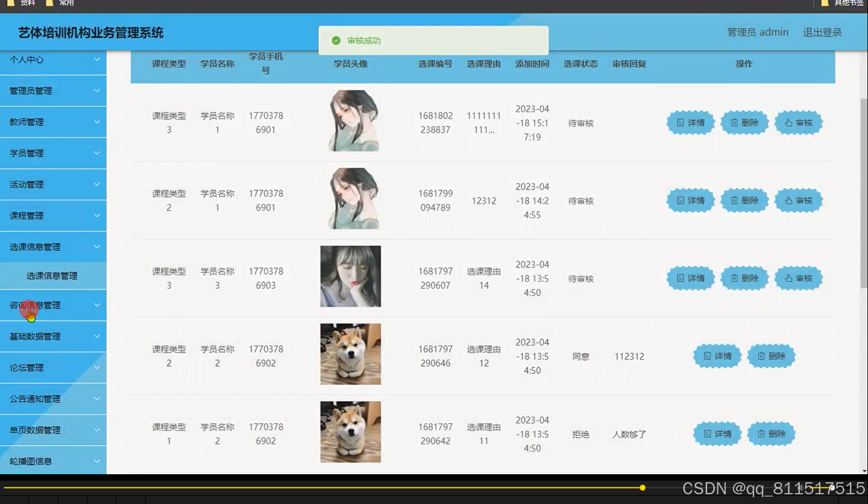Expand the 活动管理 menu chevron

97,184
